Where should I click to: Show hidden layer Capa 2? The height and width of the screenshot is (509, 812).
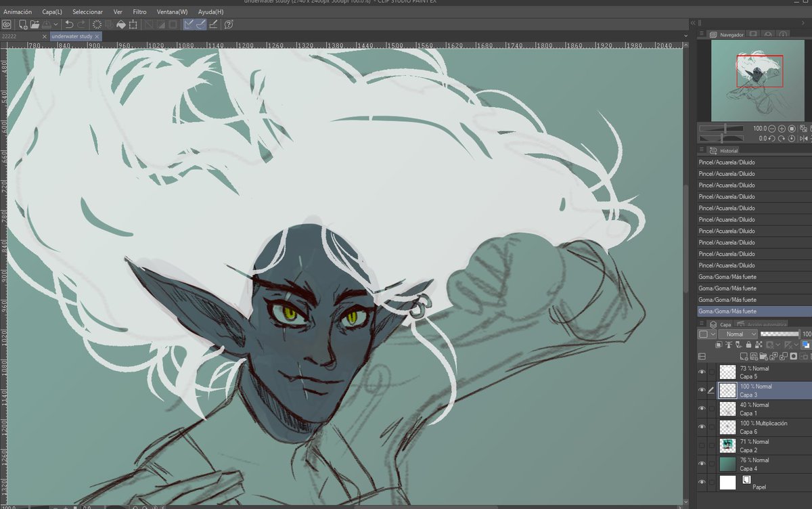[702, 445]
